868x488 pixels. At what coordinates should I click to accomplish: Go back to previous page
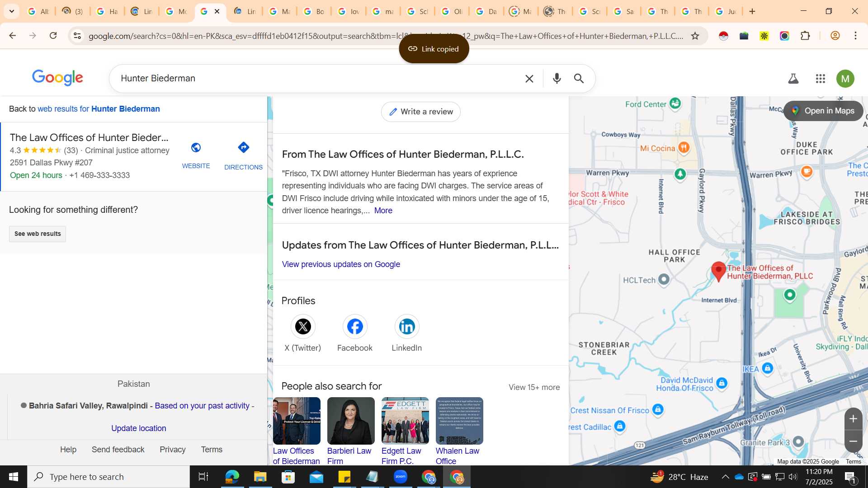coord(13,36)
